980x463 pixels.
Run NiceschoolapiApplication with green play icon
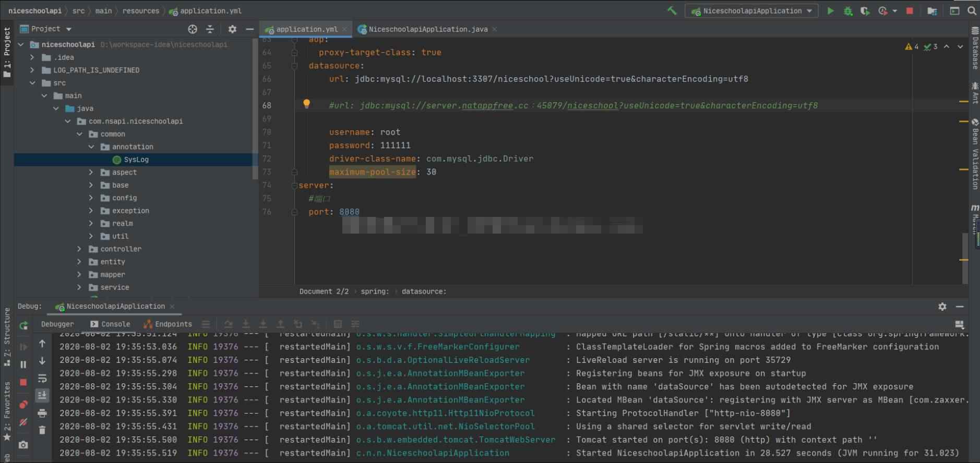coord(830,10)
